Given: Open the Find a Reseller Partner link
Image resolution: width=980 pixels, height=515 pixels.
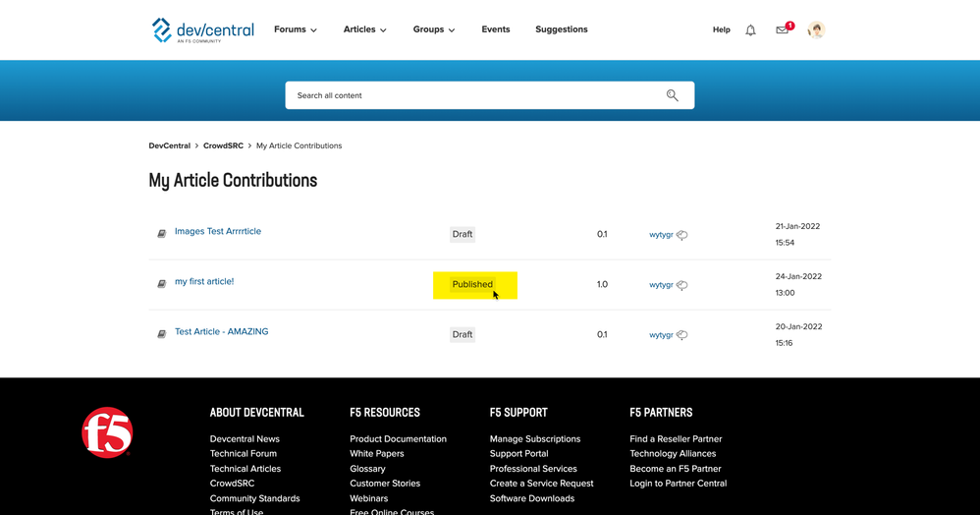Looking at the screenshot, I should [676, 438].
